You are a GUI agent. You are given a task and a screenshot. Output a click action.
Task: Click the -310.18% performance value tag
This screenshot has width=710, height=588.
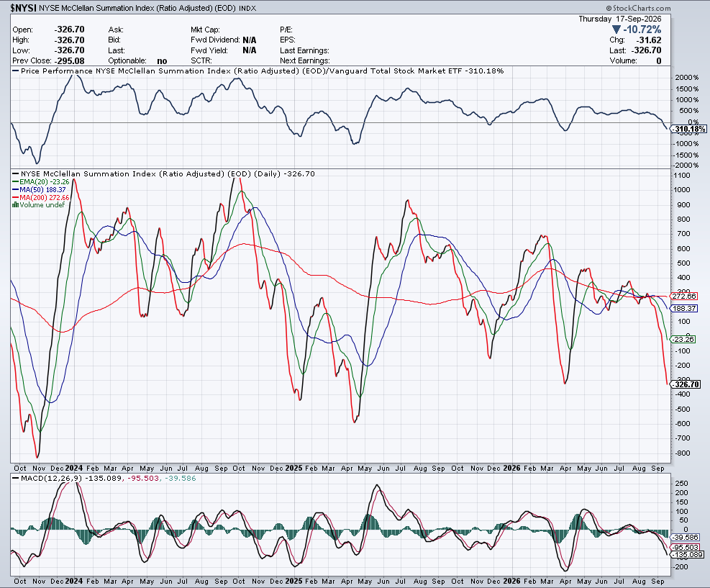tap(688, 129)
